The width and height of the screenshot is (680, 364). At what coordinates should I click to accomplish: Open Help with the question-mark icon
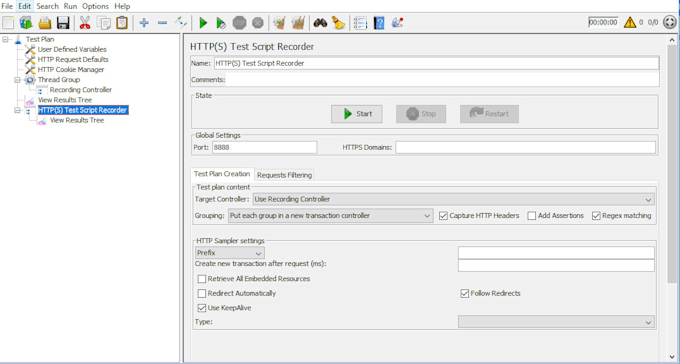[379, 23]
